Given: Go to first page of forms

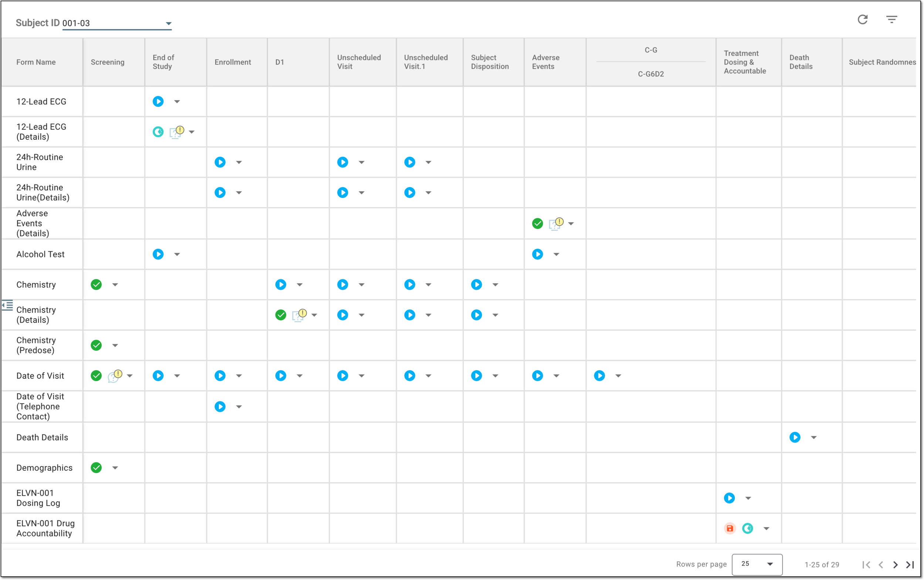Looking at the screenshot, I should point(866,564).
